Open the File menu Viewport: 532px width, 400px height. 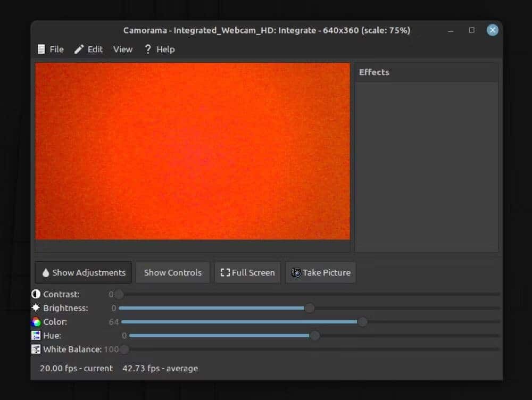[56, 49]
